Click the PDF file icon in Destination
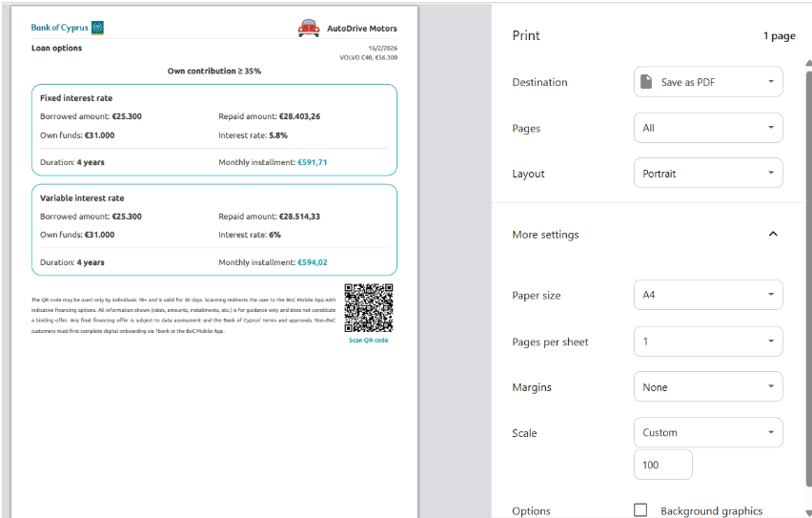The image size is (812, 518). (x=647, y=82)
